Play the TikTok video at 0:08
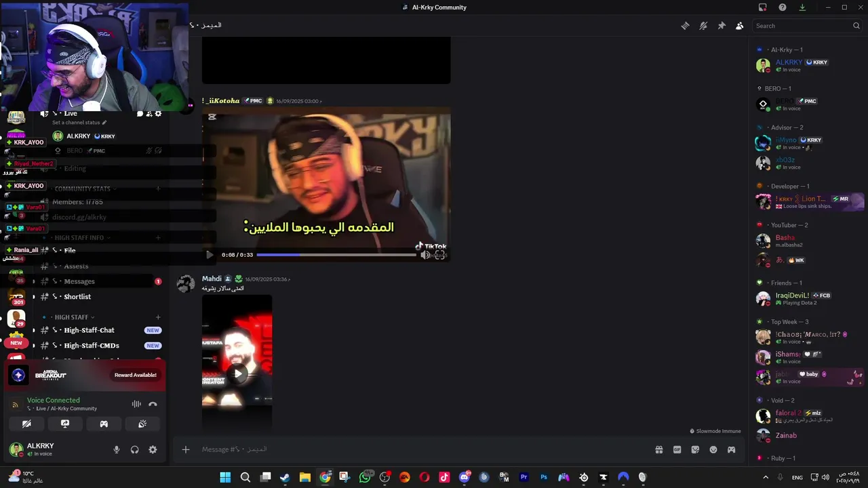868x488 pixels. (209, 255)
